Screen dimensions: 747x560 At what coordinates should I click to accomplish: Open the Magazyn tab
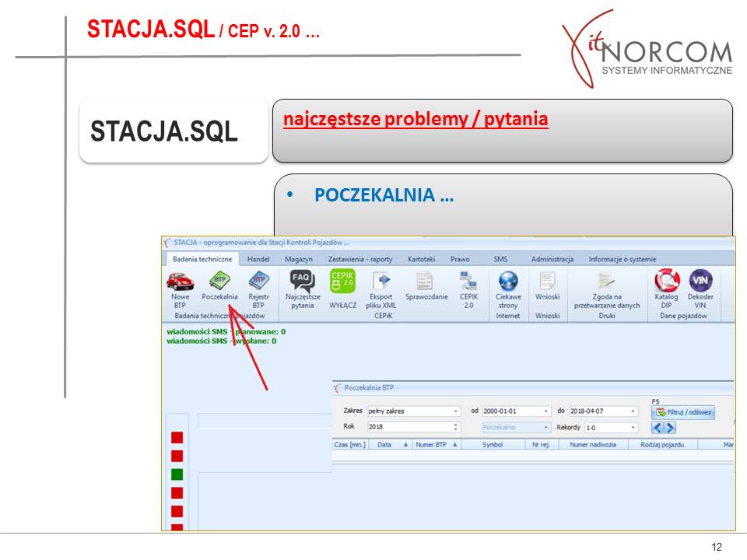(x=299, y=259)
